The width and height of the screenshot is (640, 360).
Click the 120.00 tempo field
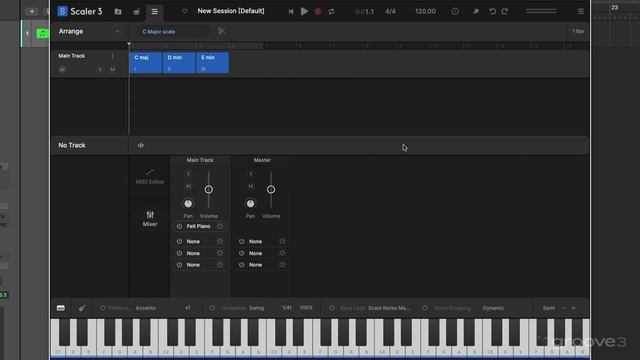pyautogui.click(x=425, y=11)
